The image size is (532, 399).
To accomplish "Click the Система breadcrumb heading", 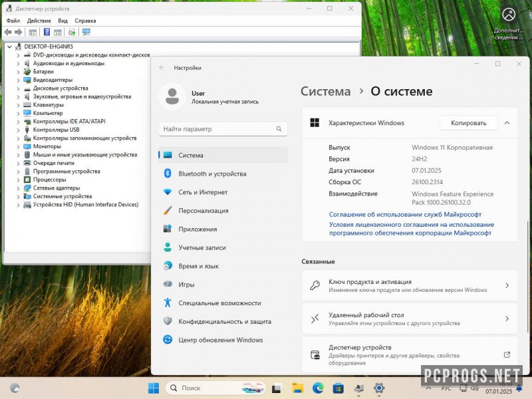I will click(325, 91).
